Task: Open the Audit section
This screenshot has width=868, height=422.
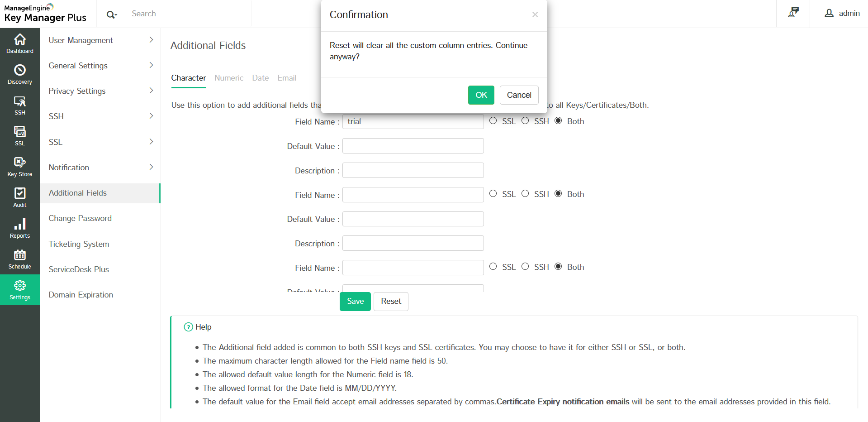Action: pyautogui.click(x=20, y=197)
